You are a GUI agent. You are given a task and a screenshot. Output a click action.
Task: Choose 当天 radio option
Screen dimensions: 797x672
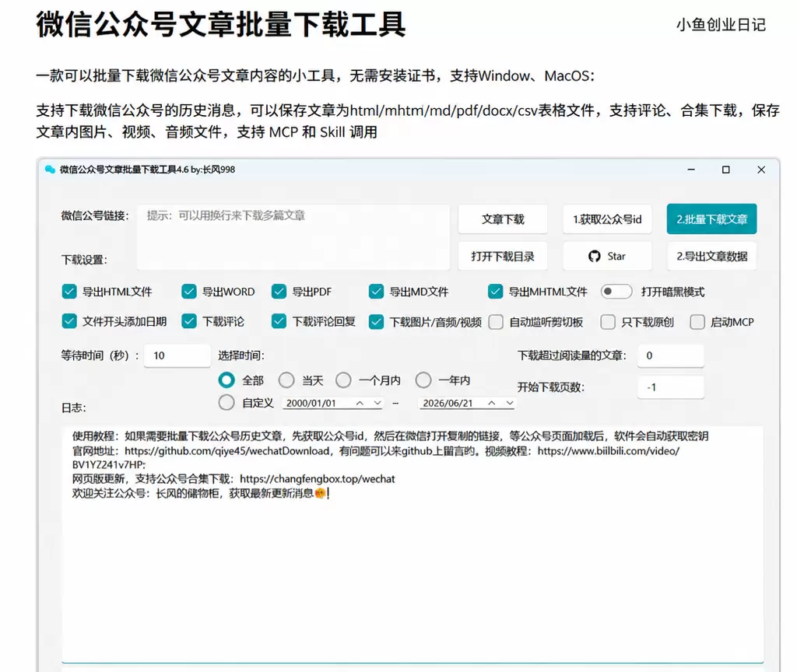pos(286,380)
